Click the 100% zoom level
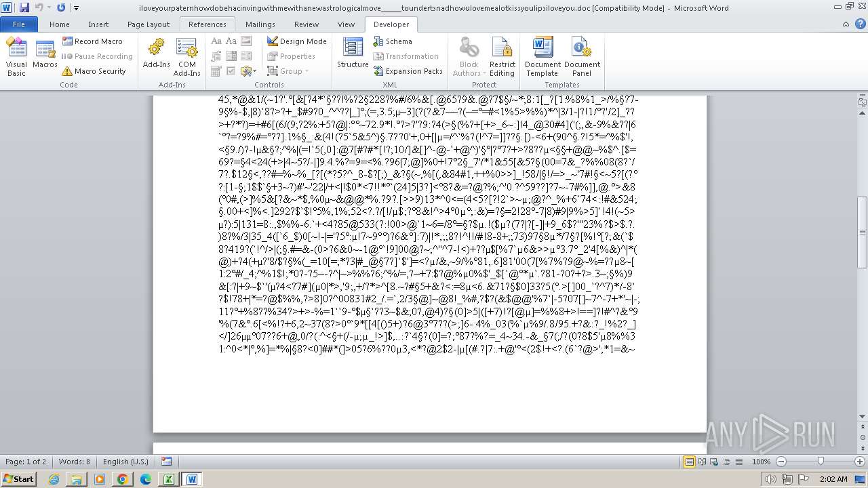 [x=761, y=462]
